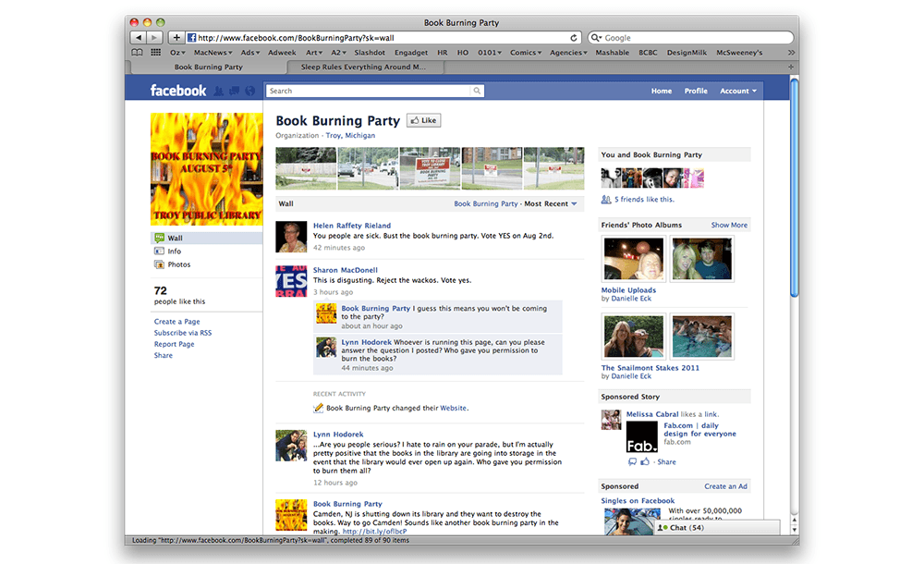Screen dimensions: 924x564
Task: Click the Fab. logo thumbnail
Action: [641, 437]
